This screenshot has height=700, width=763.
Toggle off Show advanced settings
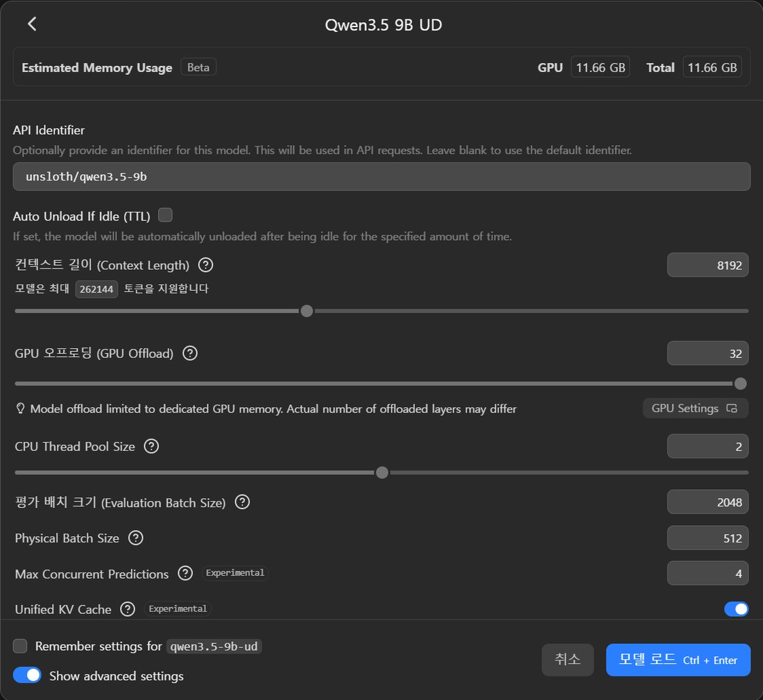click(x=27, y=675)
